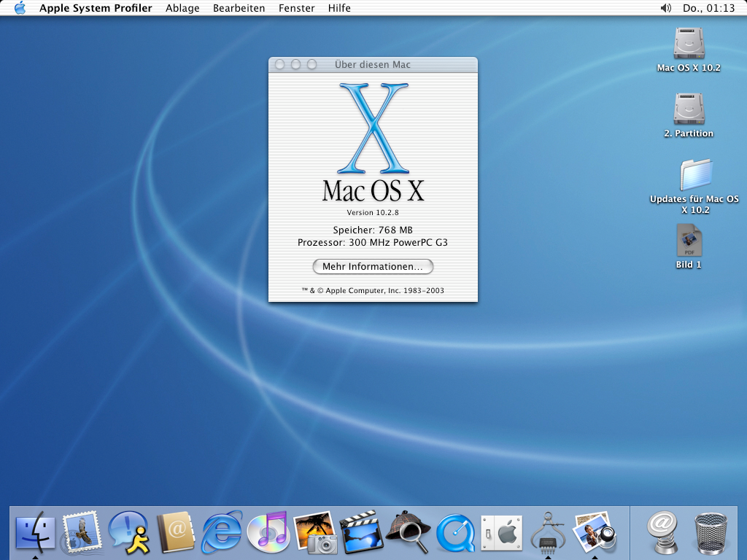Viewport: 747px width, 560px height.
Task: Open the Ablage menu
Action: (182, 8)
